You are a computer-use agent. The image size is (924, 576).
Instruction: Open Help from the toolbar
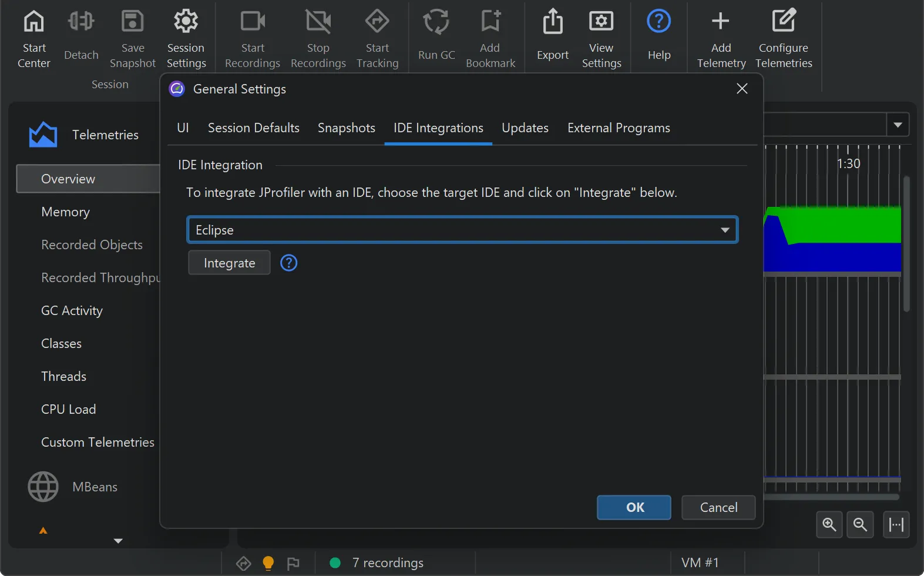(x=659, y=35)
